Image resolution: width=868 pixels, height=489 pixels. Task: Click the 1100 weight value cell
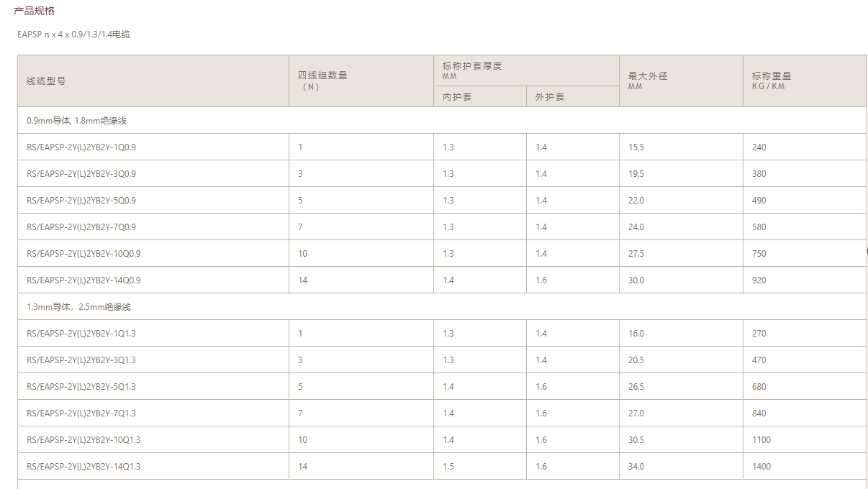click(761, 440)
